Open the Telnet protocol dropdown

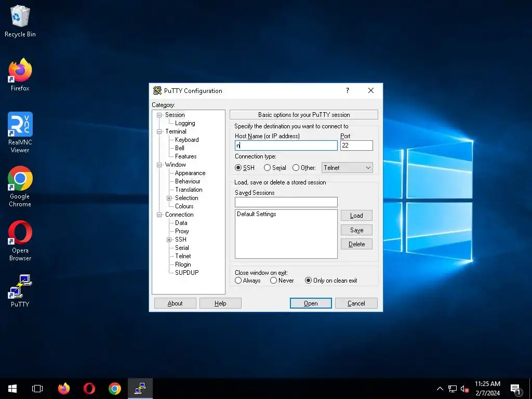tap(347, 168)
